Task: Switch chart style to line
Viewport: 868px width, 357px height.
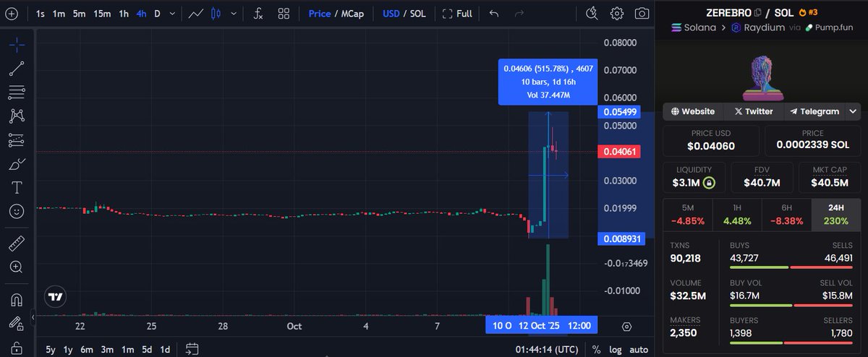Action: pyautogui.click(x=195, y=14)
